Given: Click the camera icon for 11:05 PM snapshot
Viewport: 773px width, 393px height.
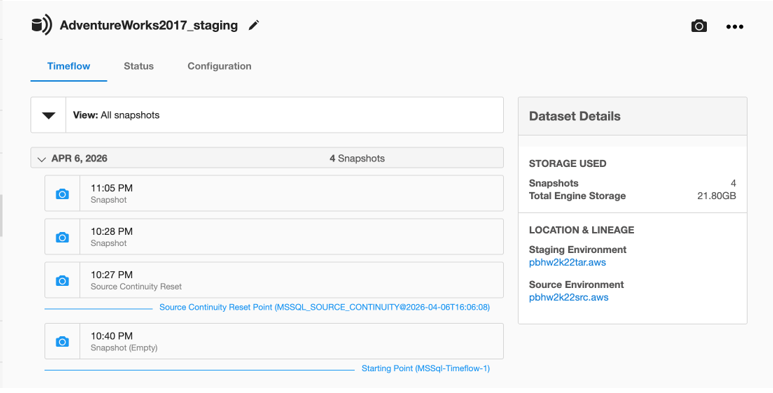Looking at the screenshot, I should click(x=62, y=194).
